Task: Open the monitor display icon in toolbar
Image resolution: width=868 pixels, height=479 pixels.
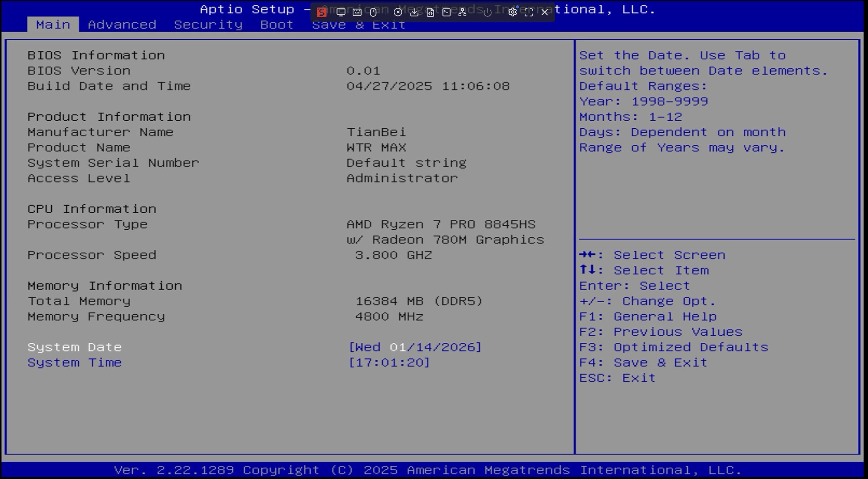Action: (340, 13)
